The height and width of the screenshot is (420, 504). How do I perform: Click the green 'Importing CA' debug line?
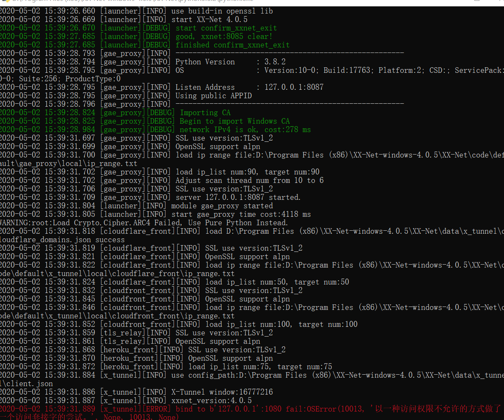click(x=205, y=112)
